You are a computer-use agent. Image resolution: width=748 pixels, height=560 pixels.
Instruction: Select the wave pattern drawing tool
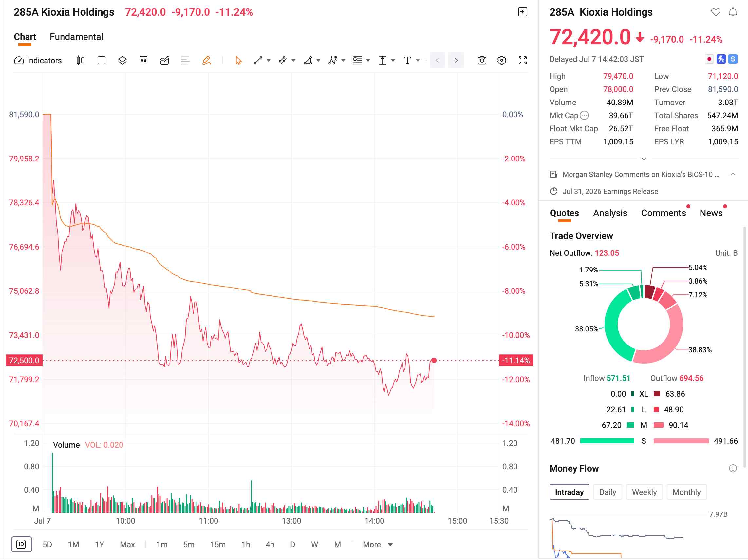pyautogui.click(x=333, y=61)
